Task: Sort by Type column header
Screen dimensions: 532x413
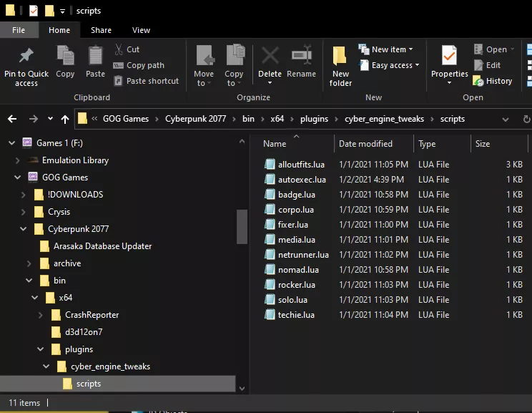Action: pyautogui.click(x=427, y=144)
